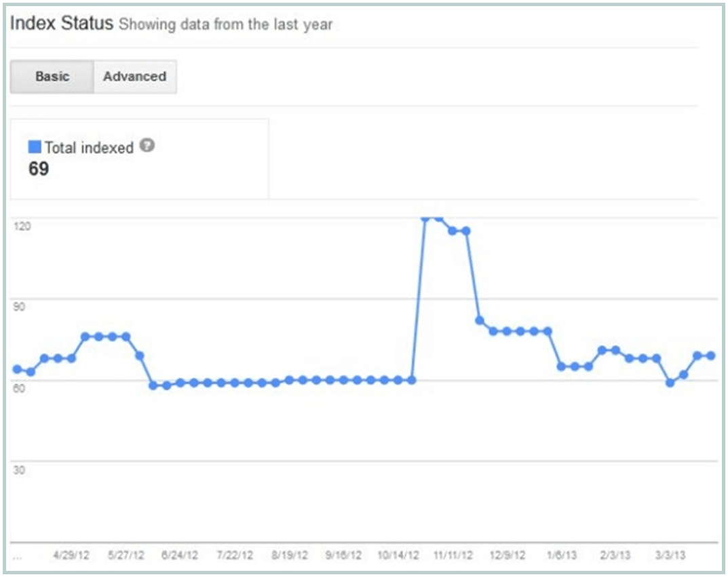Click the first peak data point at 120

tap(425, 218)
